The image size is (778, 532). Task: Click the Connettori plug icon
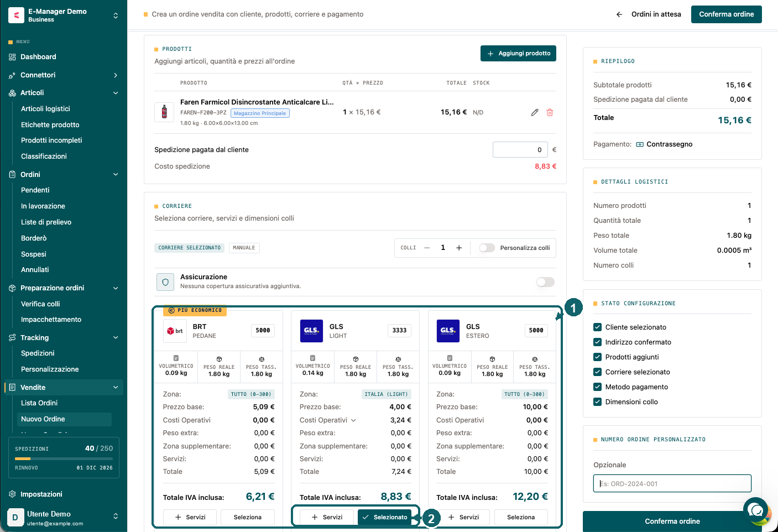(x=12, y=75)
